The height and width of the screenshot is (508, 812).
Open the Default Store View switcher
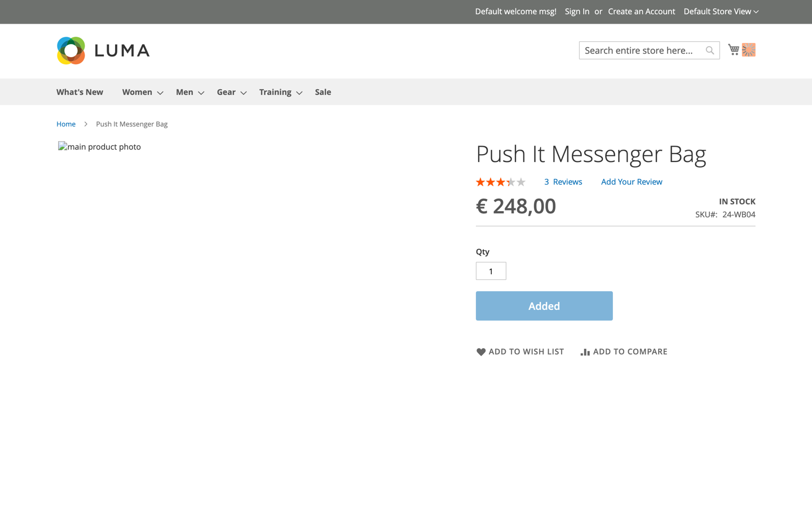[x=721, y=11]
